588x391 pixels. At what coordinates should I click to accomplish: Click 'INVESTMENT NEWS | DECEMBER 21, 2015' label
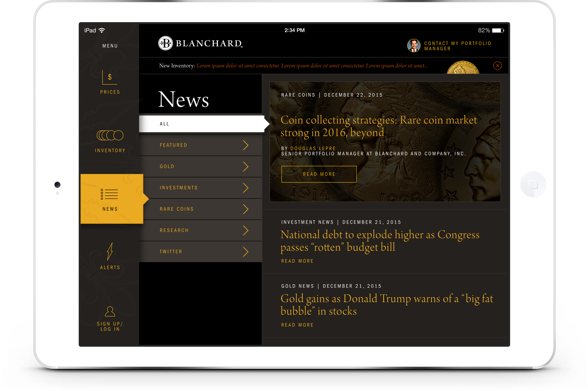[341, 222]
